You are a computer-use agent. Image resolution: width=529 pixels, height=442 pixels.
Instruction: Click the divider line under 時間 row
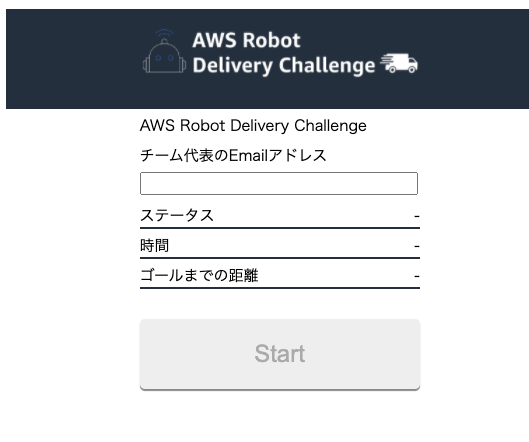coord(280,258)
